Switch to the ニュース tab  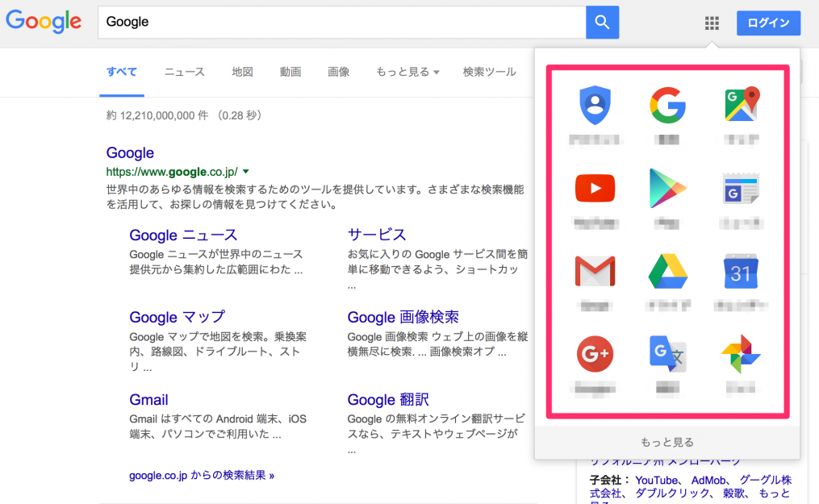click(x=185, y=72)
